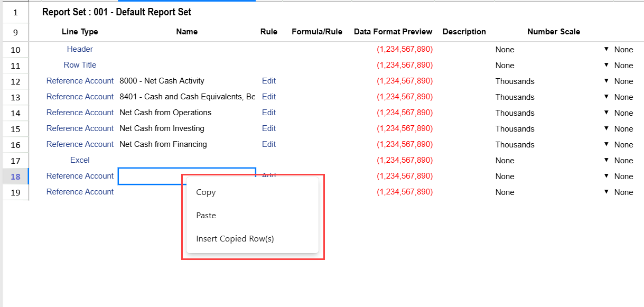Click the Net Cash from Investing name cell
Viewport: 644px width, 307px height.
[x=162, y=128]
